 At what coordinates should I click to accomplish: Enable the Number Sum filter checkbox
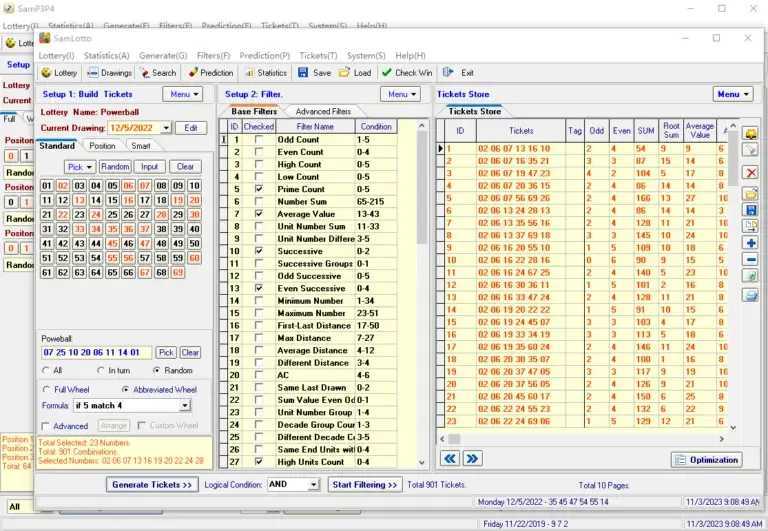[x=259, y=201]
